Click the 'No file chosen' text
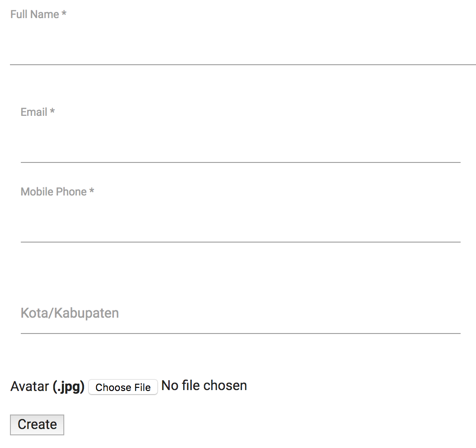Screen dimensions: 476x448 (x=204, y=386)
